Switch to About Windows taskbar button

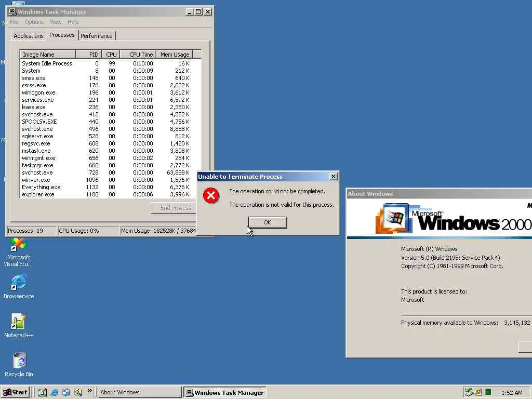coord(139,392)
